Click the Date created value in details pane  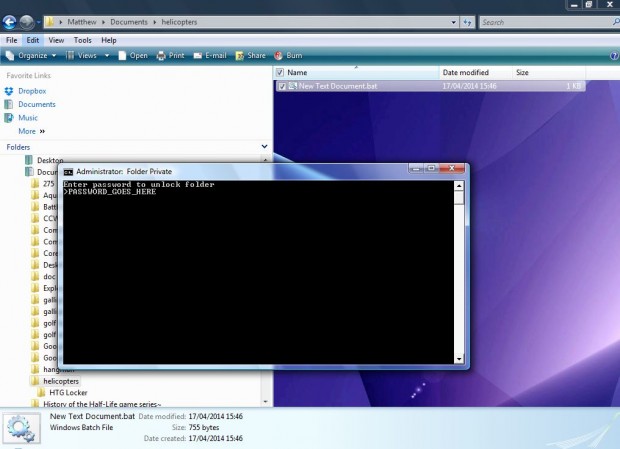point(215,438)
